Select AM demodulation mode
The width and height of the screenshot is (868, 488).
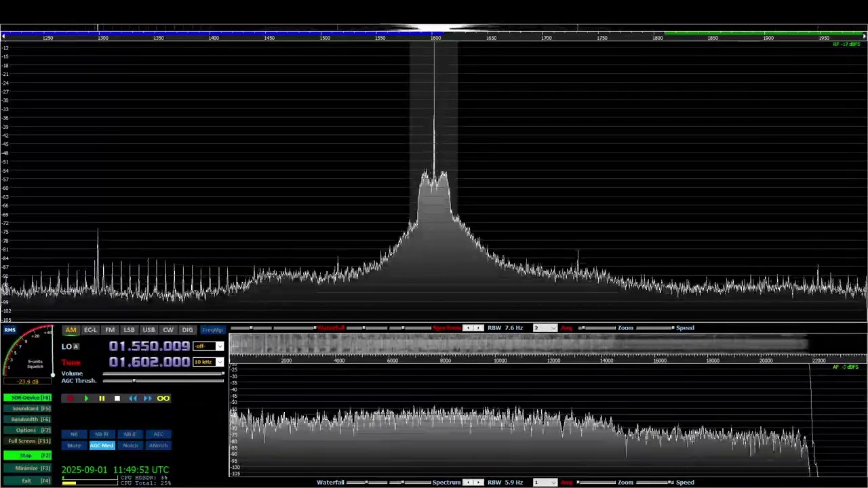[x=71, y=330]
